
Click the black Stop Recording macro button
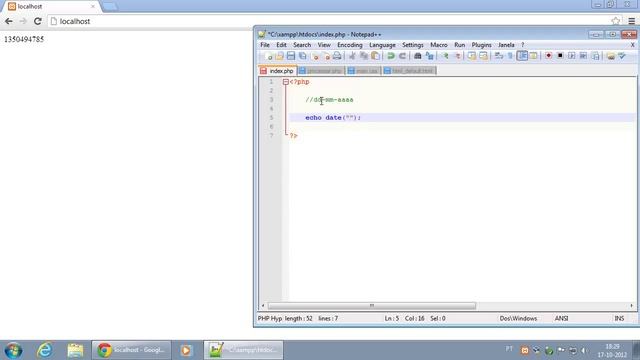pos(560,56)
